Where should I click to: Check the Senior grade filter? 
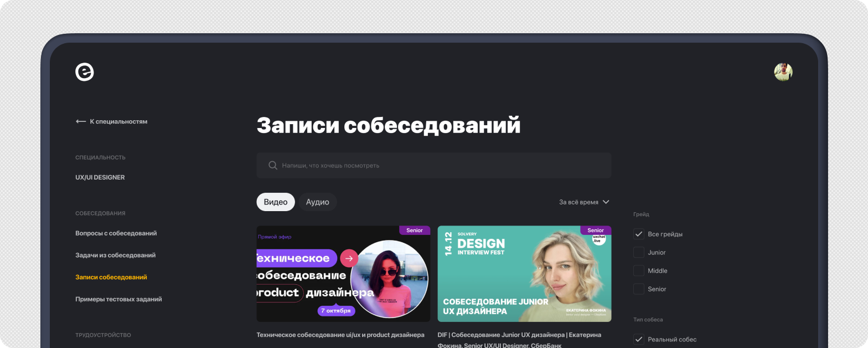[639, 289]
